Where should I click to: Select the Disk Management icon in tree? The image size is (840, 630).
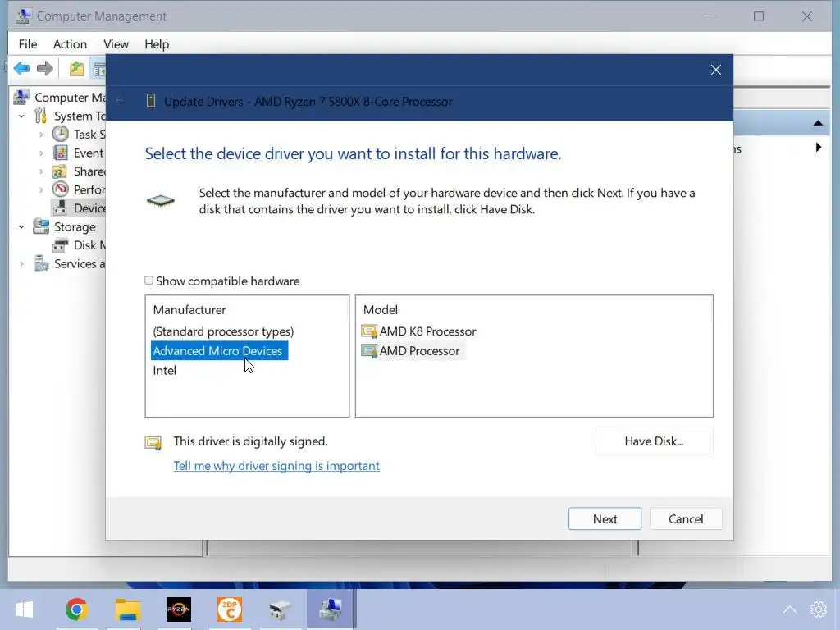click(61, 245)
